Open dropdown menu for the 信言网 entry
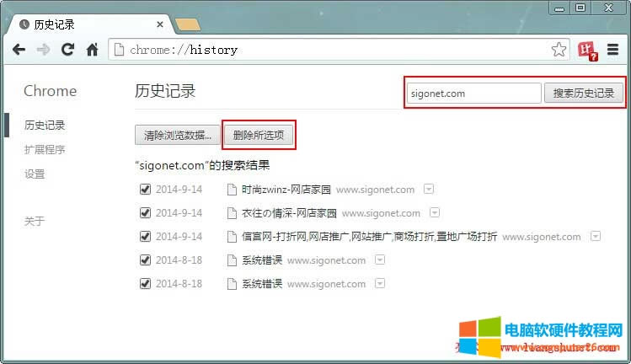The height and width of the screenshot is (364, 631). (x=595, y=237)
